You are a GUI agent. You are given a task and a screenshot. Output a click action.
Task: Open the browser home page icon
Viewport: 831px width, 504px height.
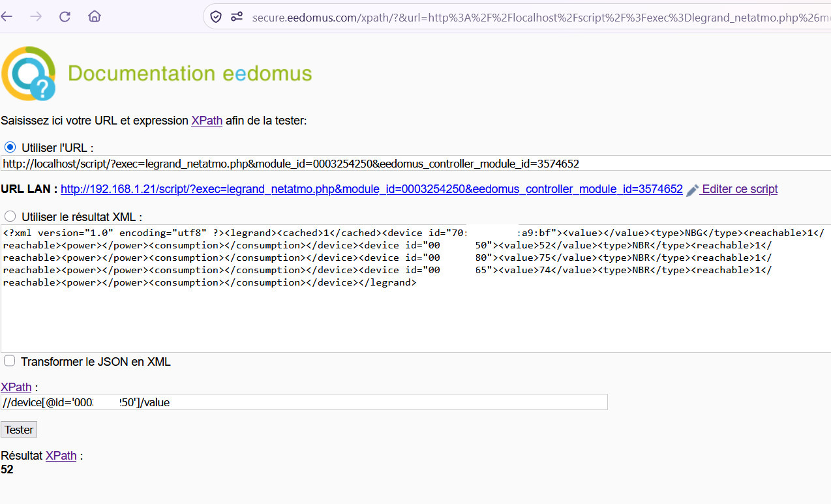click(x=95, y=17)
